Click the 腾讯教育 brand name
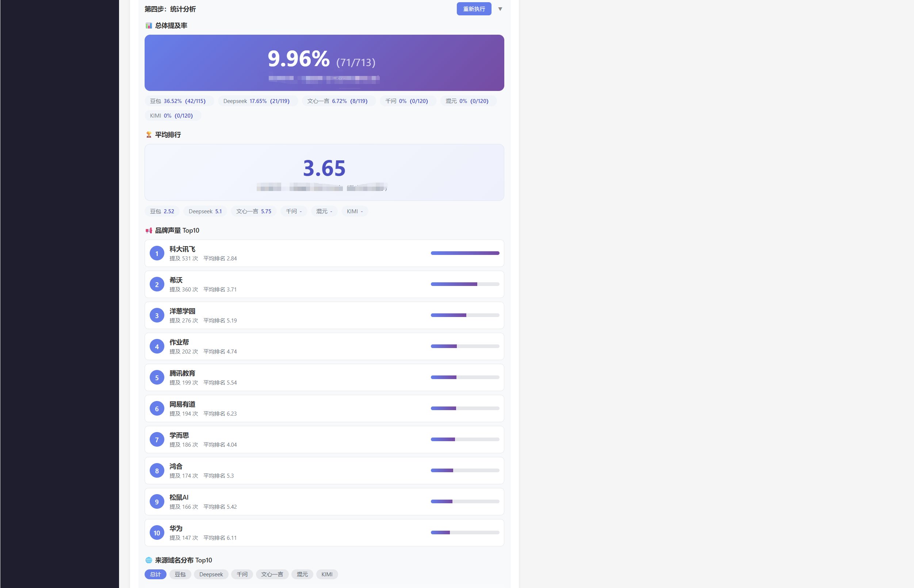The image size is (914, 588). (183, 373)
